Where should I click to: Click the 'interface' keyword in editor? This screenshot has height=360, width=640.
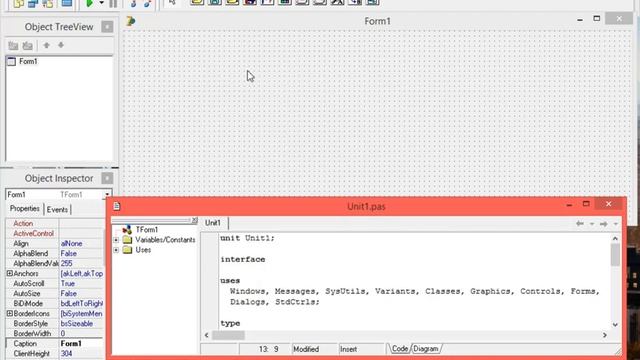point(242,260)
